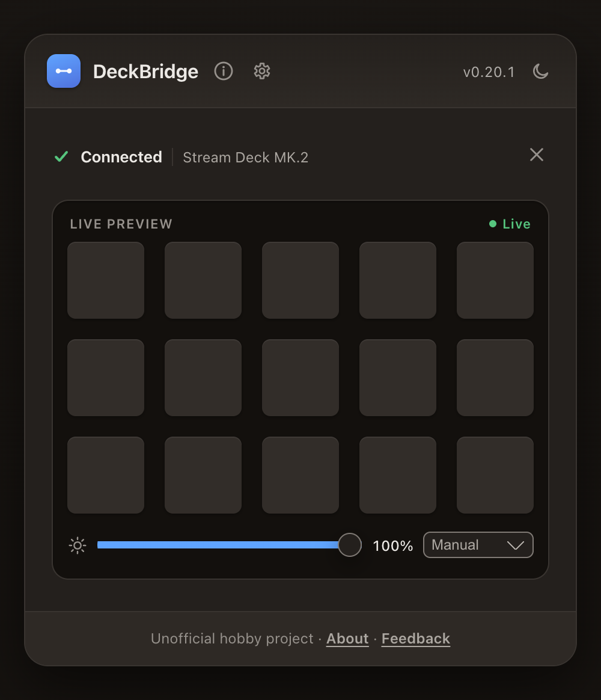Screen dimensions: 601x700
Task: Toggle dark mode with moon icon
Action: (540, 71)
